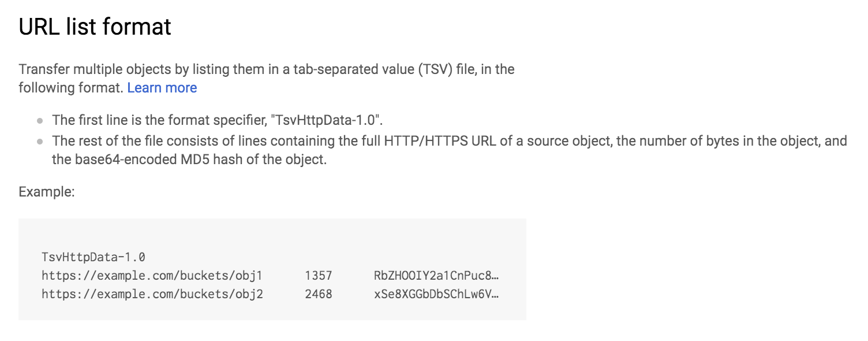
Task: Click the URL list format heading
Action: (95, 27)
